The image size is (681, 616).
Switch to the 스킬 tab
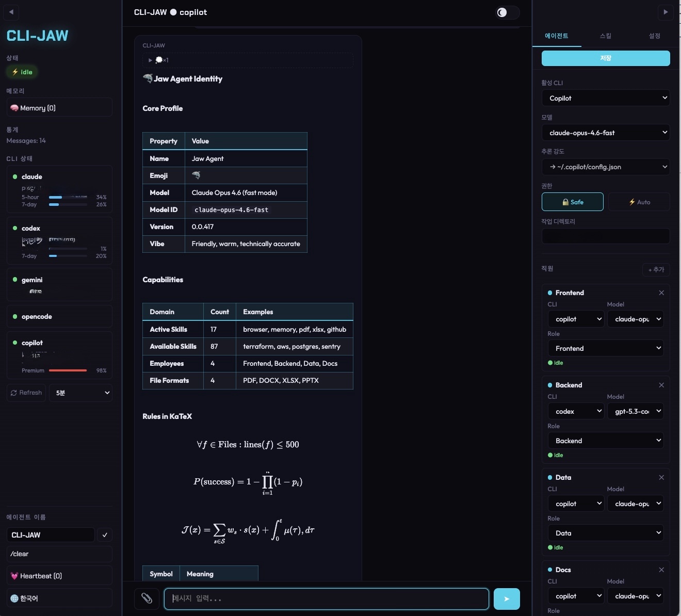[x=606, y=36]
